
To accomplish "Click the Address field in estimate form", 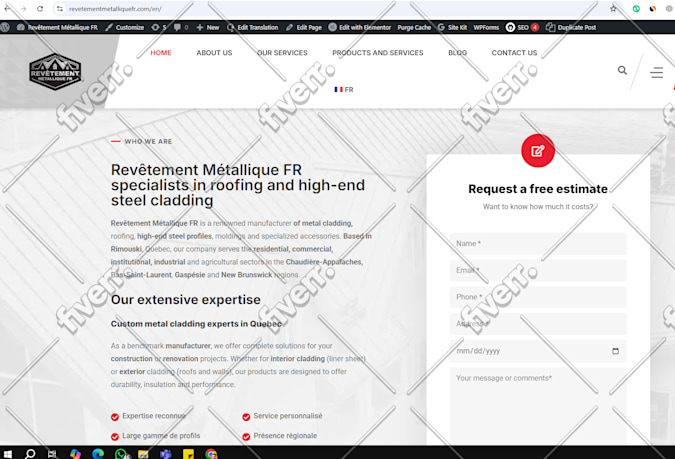I will 538,324.
